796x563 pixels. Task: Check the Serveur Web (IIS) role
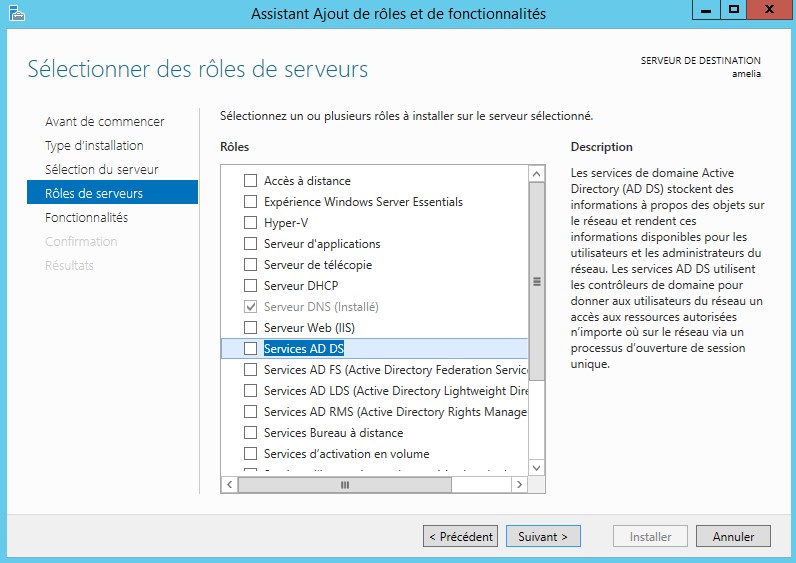click(250, 328)
